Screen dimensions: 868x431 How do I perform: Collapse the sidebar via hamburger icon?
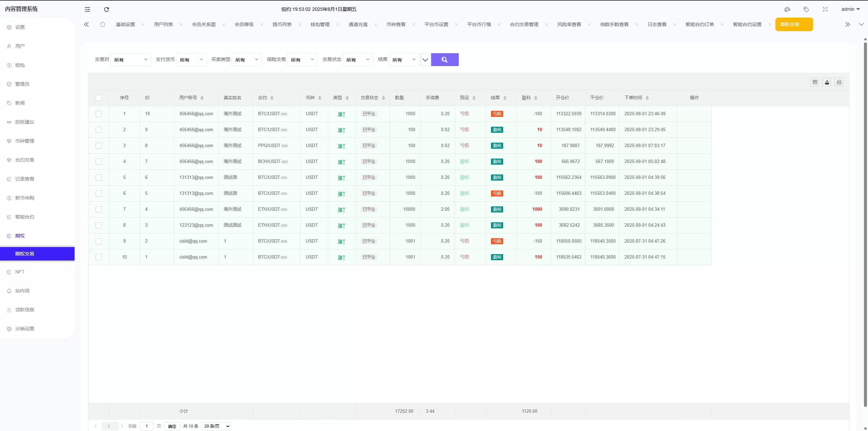point(87,9)
